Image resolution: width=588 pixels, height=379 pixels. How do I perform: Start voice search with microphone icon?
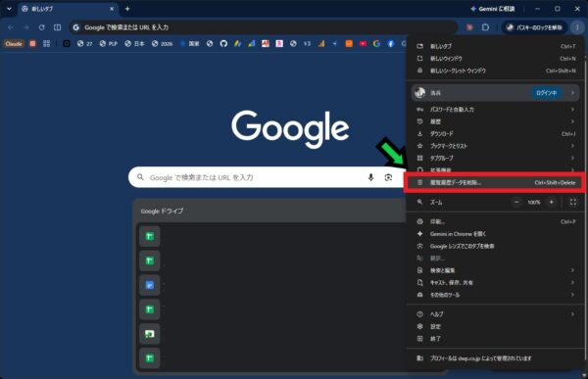point(370,177)
